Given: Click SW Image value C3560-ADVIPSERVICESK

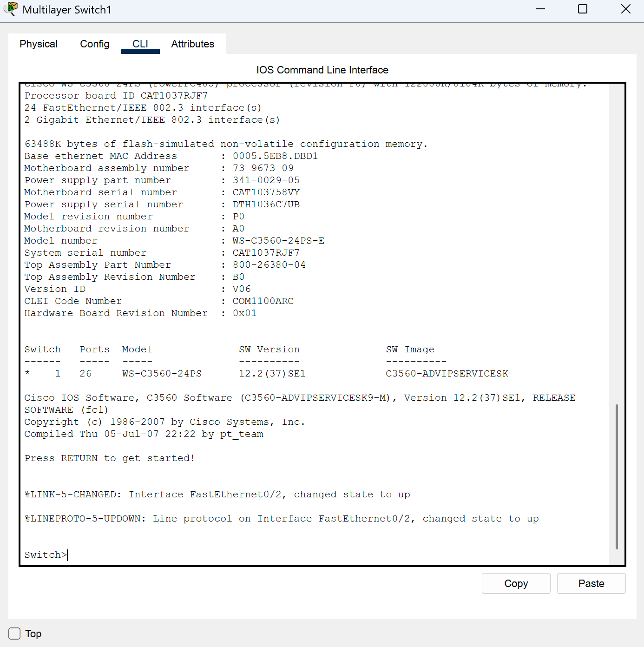Looking at the screenshot, I should [447, 374].
